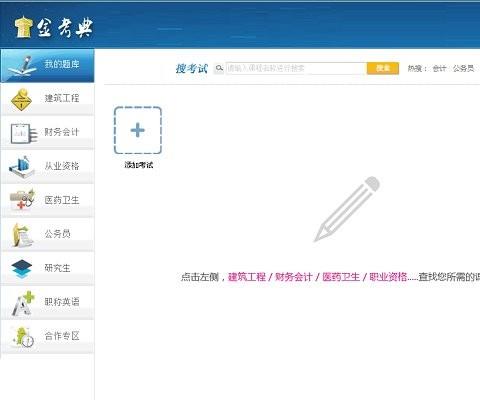Image resolution: width=480 pixels, height=400 pixels.
Task: Click hot search link 公务员
Action: click(x=463, y=68)
